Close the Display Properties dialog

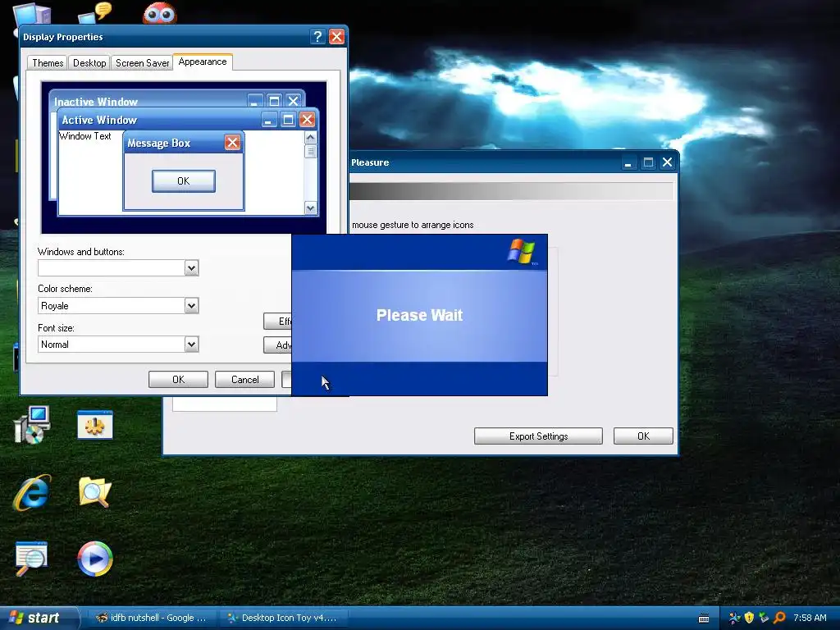pos(336,36)
